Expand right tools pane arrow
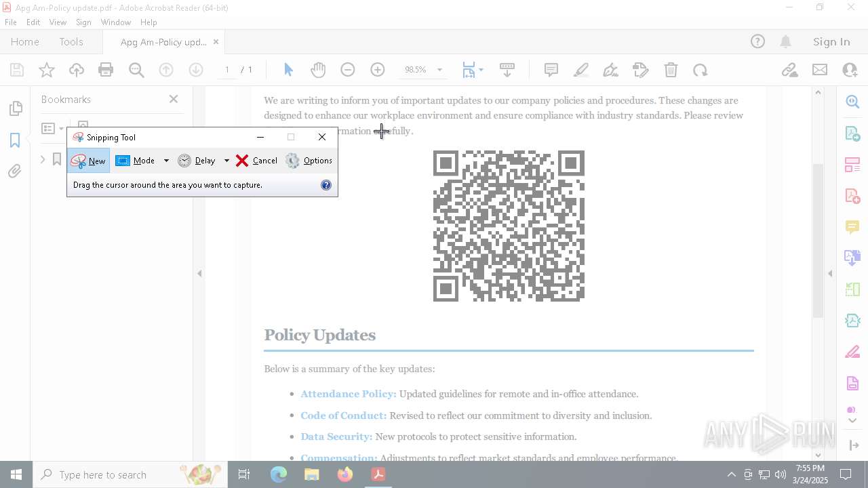 point(830,273)
